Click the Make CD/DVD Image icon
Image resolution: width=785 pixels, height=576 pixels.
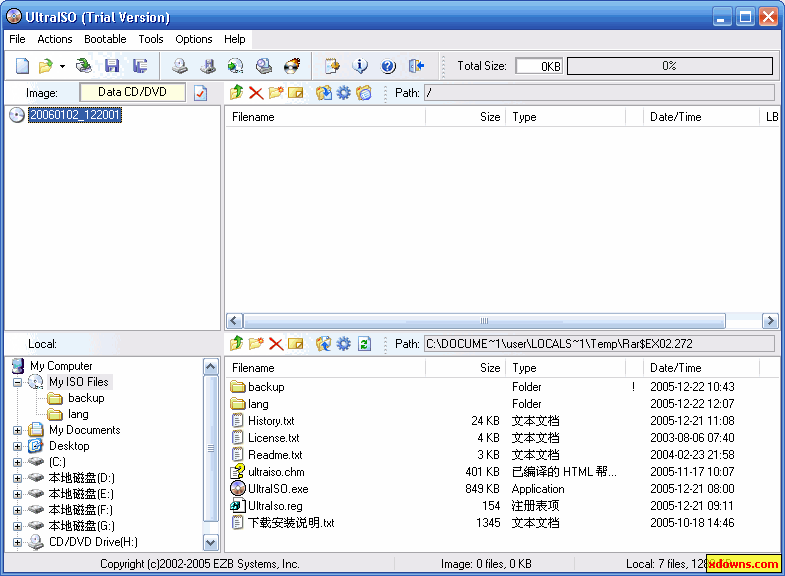[x=180, y=66]
